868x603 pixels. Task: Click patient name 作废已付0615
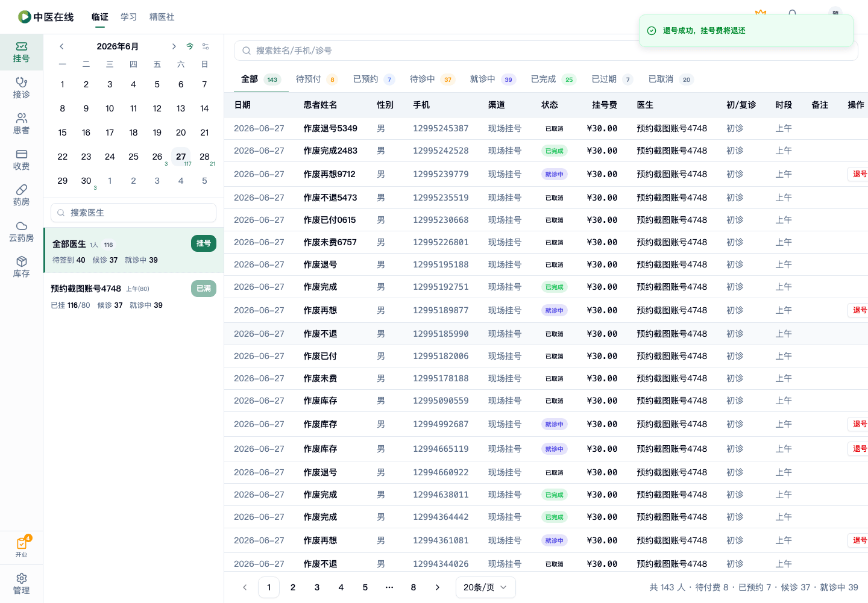(x=330, y=220)
